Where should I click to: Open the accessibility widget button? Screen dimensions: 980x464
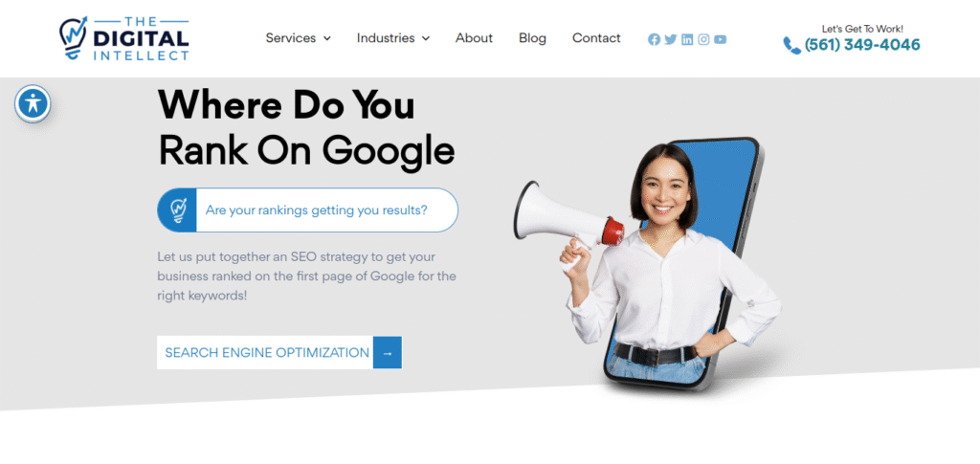[x=33, y=103]
